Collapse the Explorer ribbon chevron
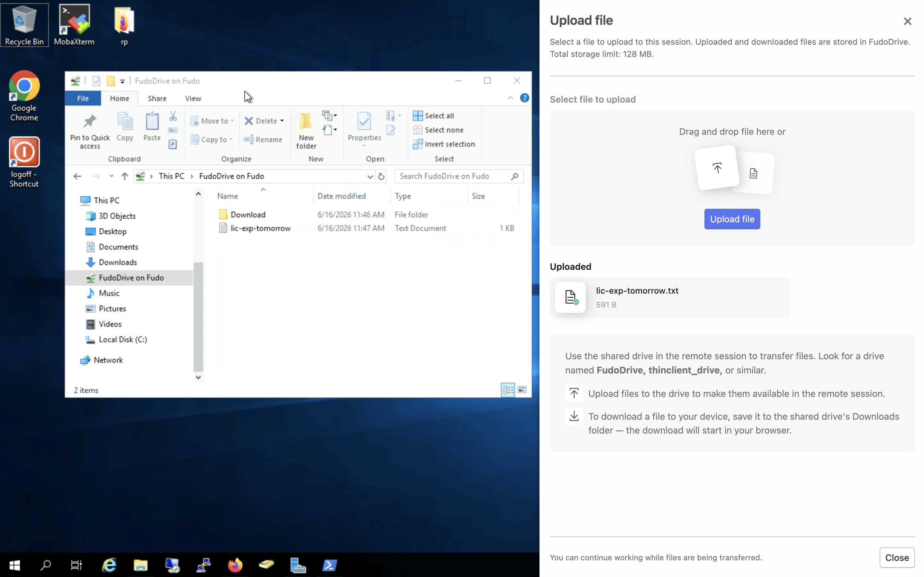The image size is (924, 577). [x=510, y=98]
